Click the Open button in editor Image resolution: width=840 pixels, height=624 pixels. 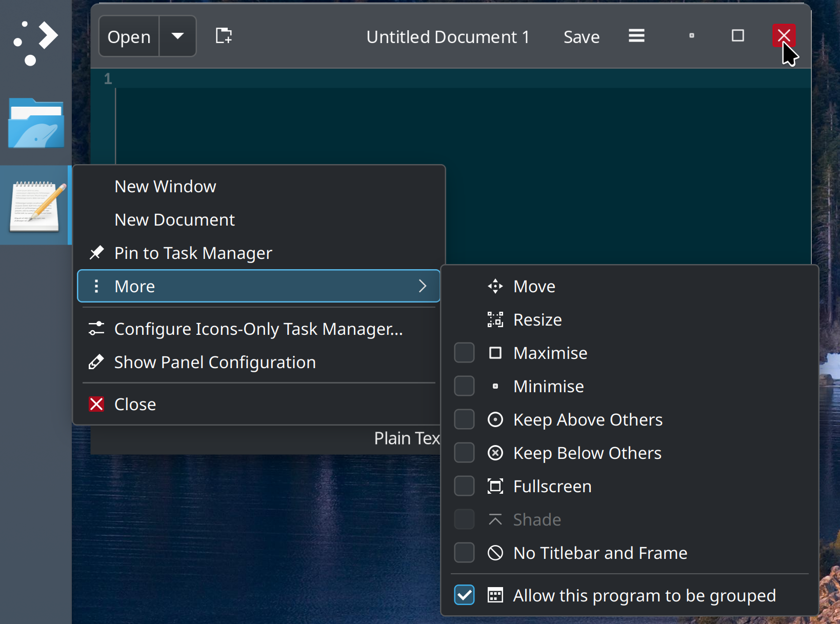[x=129, y=36]
